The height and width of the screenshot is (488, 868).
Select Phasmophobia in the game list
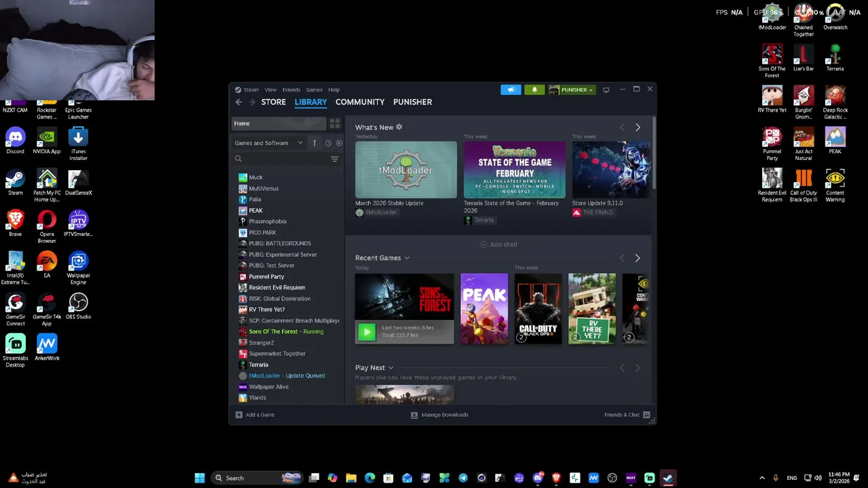pos(268,222)
